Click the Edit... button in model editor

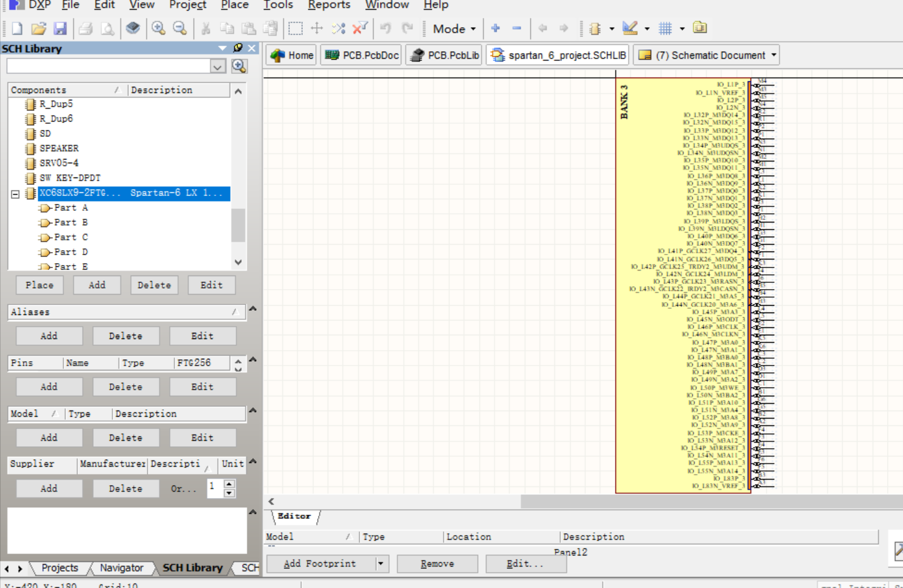[x=525, y=563]
